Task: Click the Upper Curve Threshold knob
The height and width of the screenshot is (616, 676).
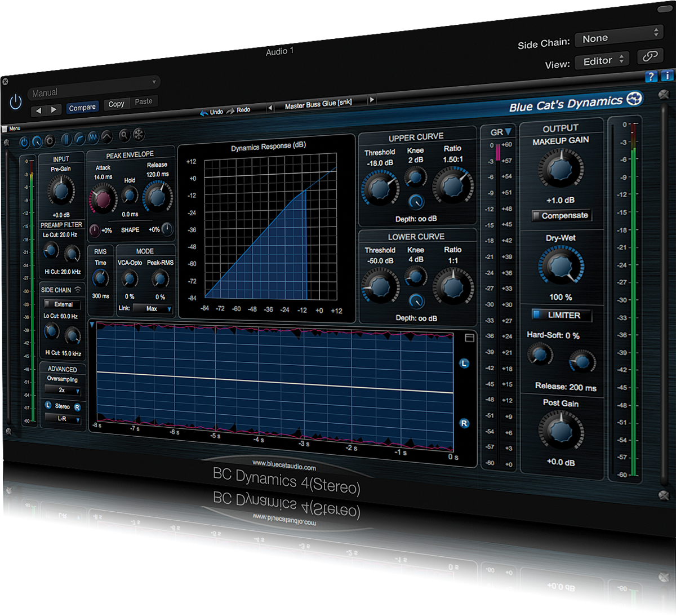Action: coord(380,188)
